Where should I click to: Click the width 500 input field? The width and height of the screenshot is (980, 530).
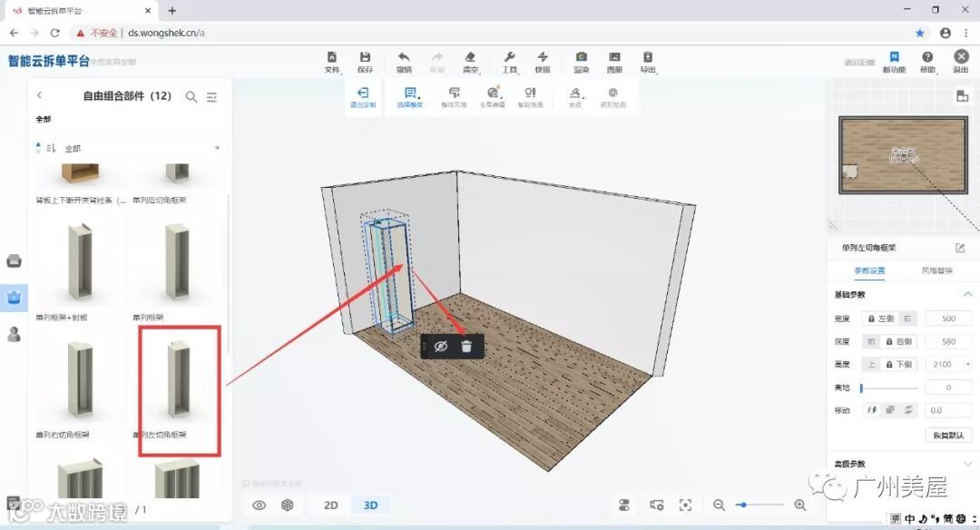coord(949,319)
